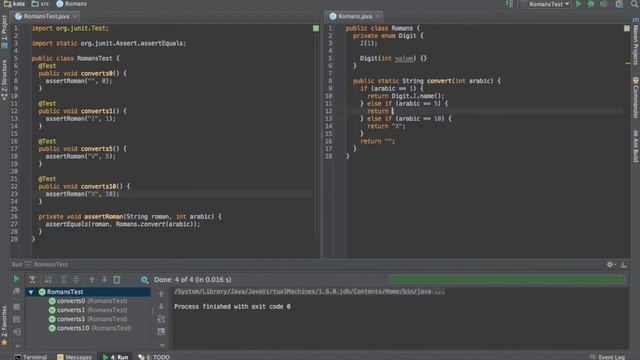640x360 pixels.
Task: Click the yellow warning stripe marker in Romans.java
Action: 627,63
